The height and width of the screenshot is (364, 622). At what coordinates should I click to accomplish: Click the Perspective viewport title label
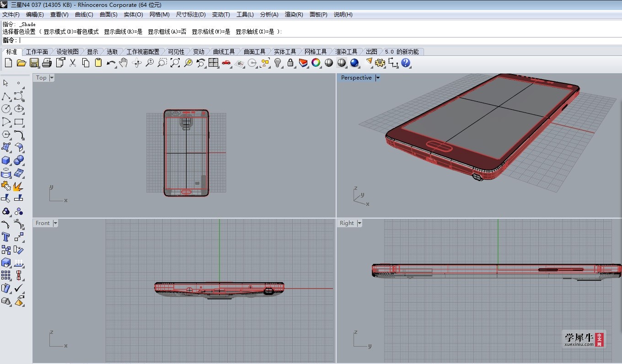point(356,78)
